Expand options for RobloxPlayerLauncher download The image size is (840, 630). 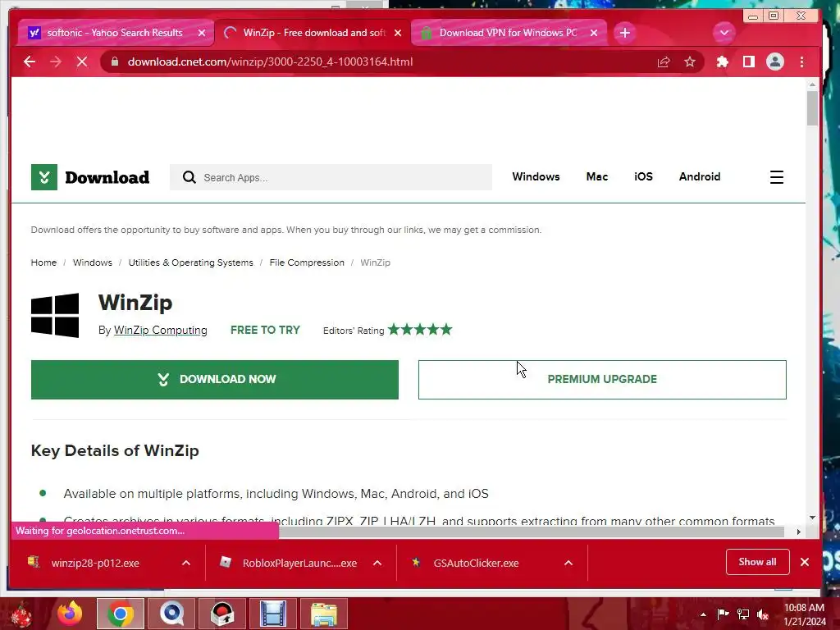[x=377, y=563]
